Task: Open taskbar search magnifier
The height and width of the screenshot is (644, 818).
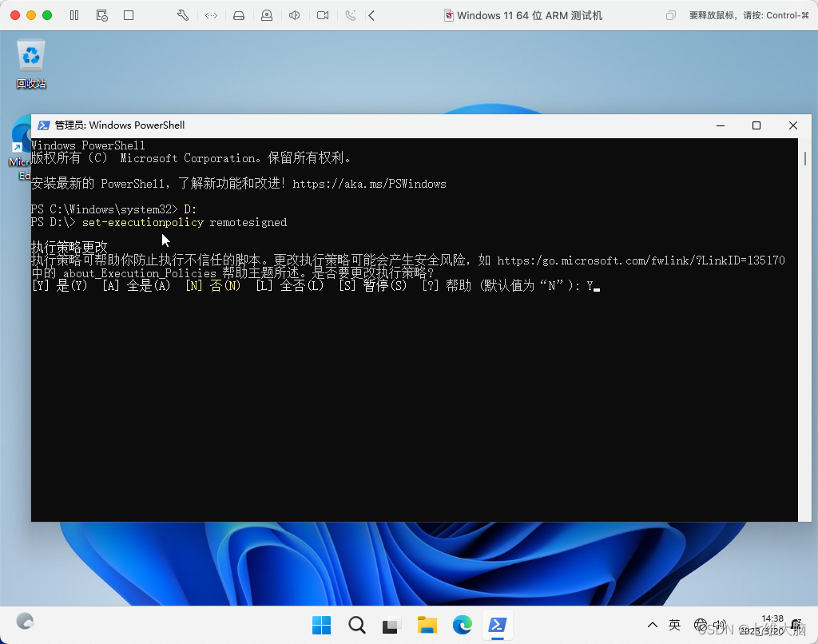Action: [x=357, y=625]
